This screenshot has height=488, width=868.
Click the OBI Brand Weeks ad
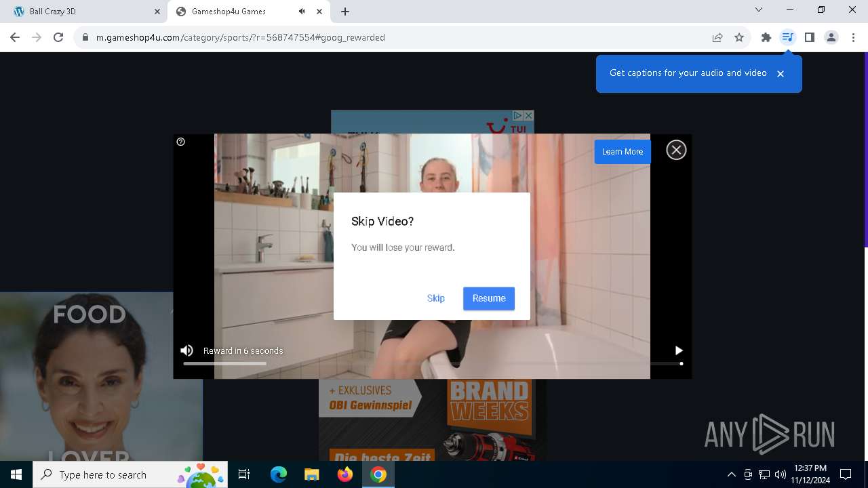(x=433, y=420)
